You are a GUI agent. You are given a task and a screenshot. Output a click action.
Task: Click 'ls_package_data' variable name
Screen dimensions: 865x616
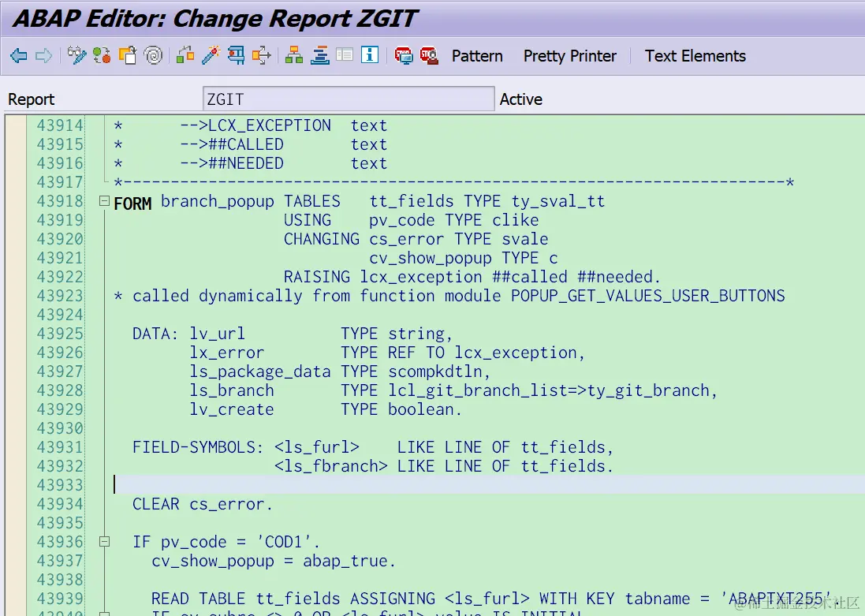pyautogui.click(x=260, y=371)
